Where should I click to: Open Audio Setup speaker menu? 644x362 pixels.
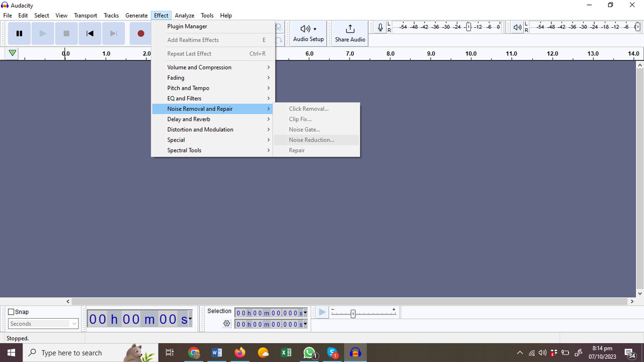[308, 33]
